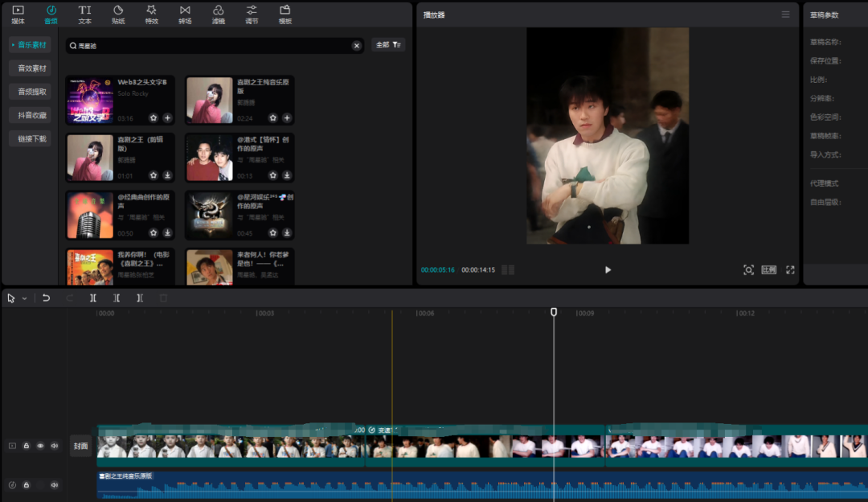Expand the selection tool dropdown arrow
The height and width of the screenshot is (502, 868).
(x=24, y=298)
